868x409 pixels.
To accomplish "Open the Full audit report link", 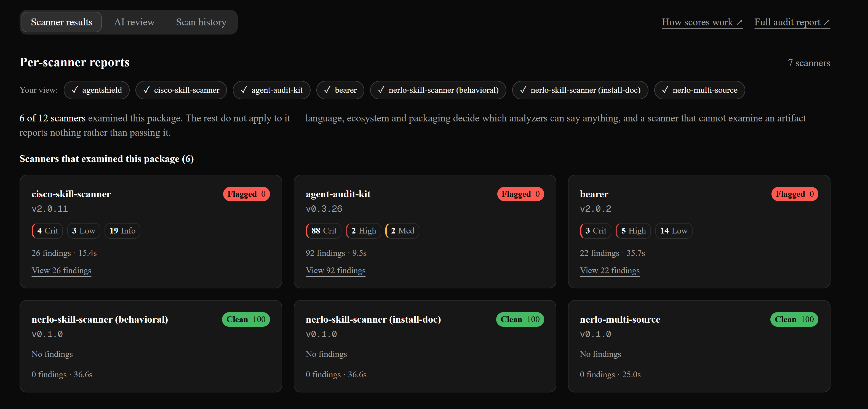I will tap(792, 22).
